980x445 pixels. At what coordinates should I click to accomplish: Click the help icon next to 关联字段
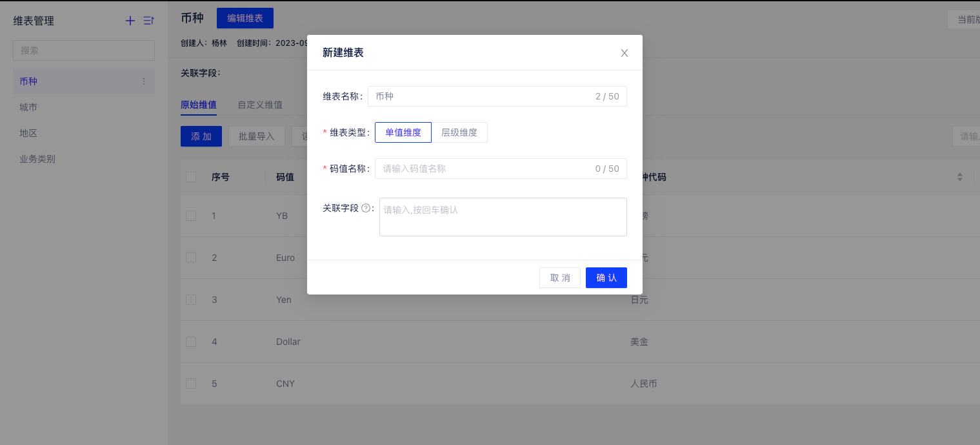[366, 208]
